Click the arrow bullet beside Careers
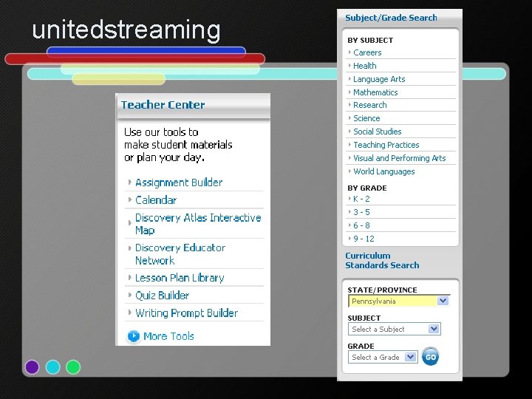Screen dimensions: 532x399 [x=349, y=52]
